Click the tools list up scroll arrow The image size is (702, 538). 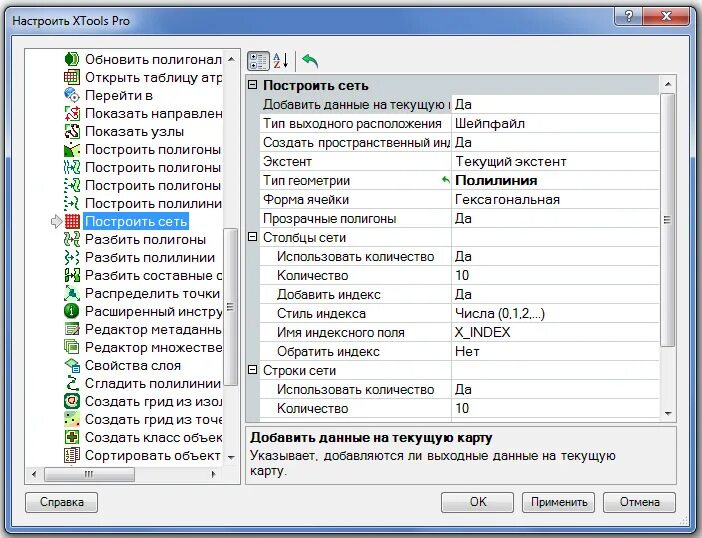[x=231, y=59]
